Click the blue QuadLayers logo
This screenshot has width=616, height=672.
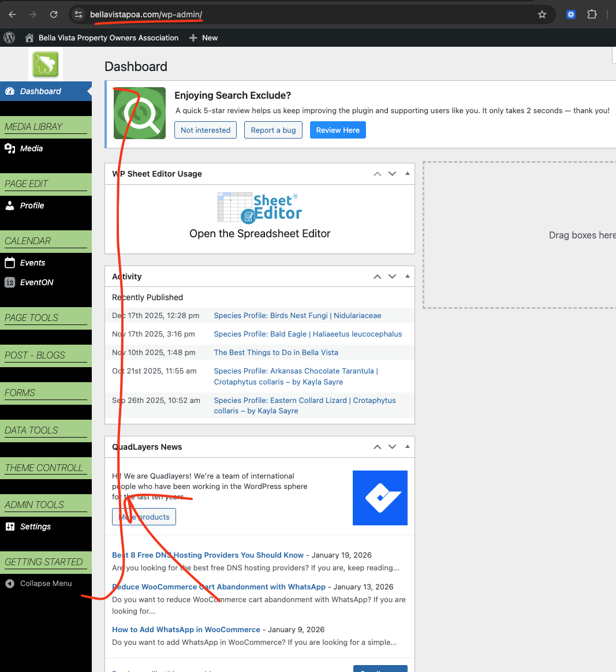tap(380, 498)
